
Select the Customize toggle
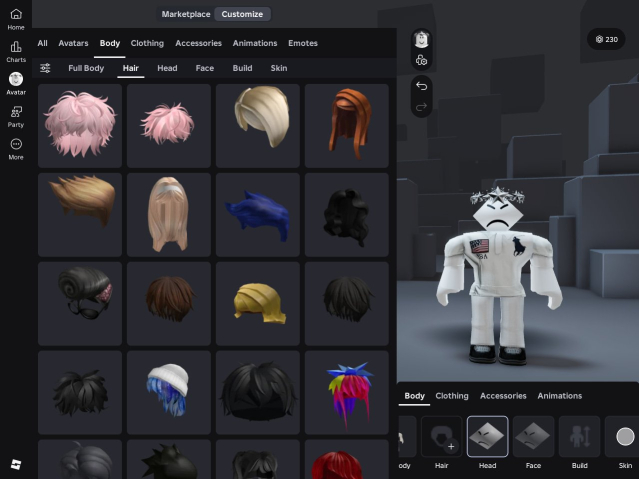242,14
